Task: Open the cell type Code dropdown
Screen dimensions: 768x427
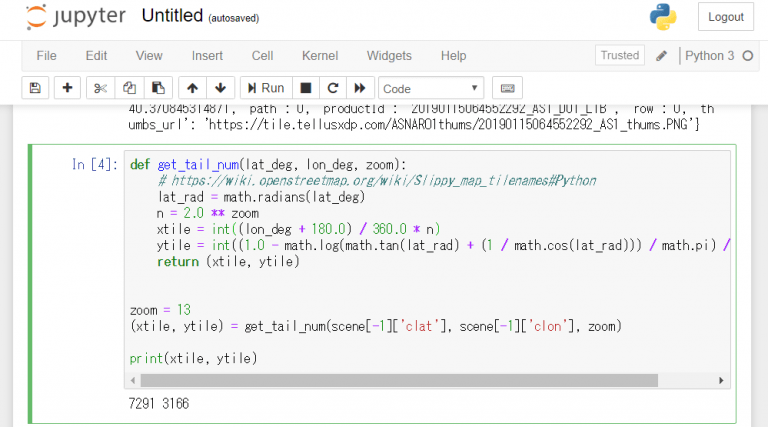Action: pyautogui.click(x=431, y=89)
